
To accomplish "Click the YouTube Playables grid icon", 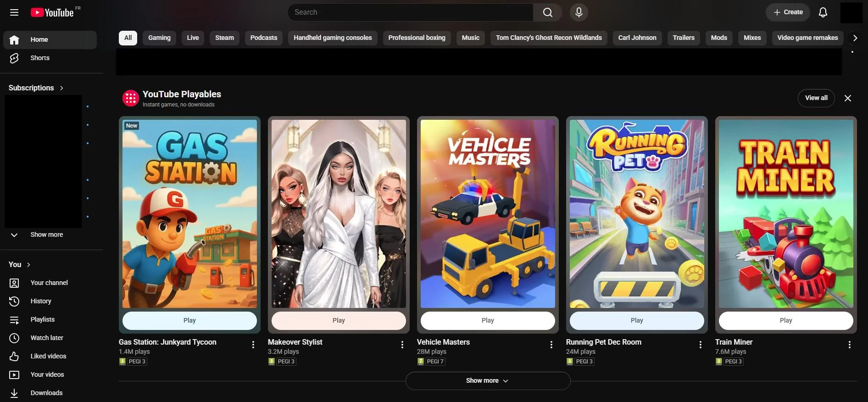I will (x=131, y=98).
